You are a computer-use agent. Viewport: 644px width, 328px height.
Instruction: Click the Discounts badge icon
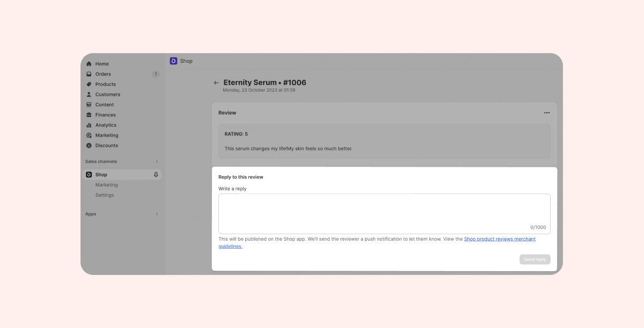coord(89,145)
